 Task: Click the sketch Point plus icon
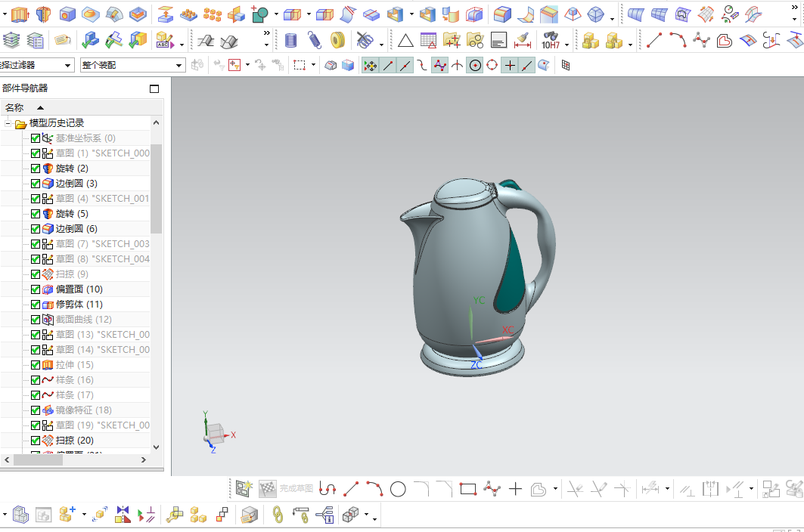click(x=515, y=490)
